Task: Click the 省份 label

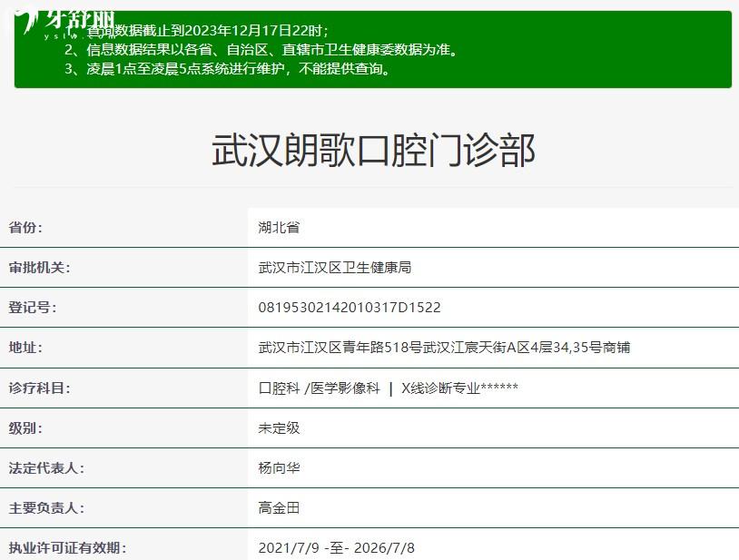Action: [25, 228]
